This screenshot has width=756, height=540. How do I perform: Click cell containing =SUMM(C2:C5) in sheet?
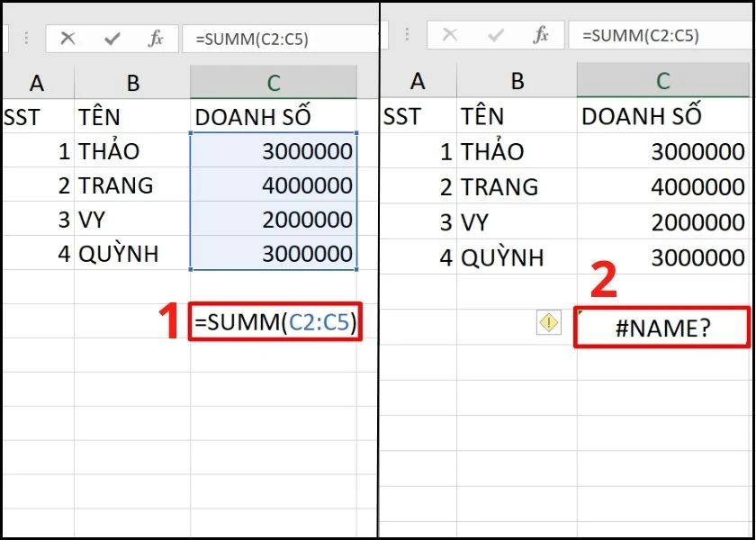pyautogui.click(x=274, y=321)
